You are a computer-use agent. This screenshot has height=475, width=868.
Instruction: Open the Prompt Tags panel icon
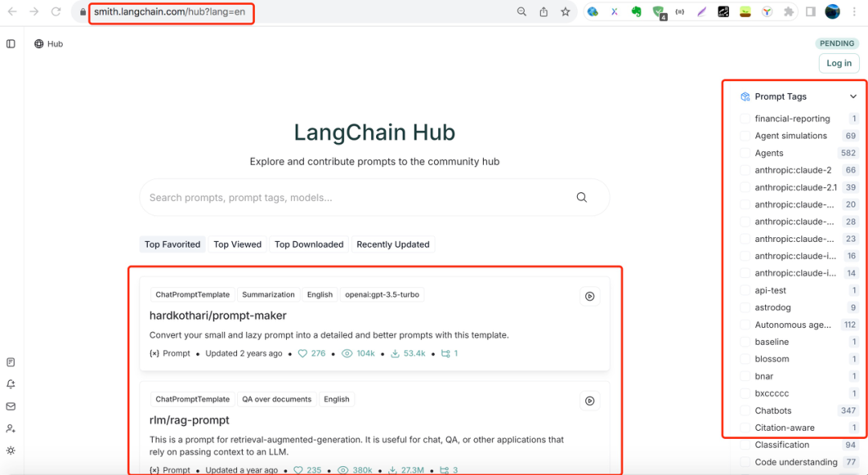pos(743,96)
